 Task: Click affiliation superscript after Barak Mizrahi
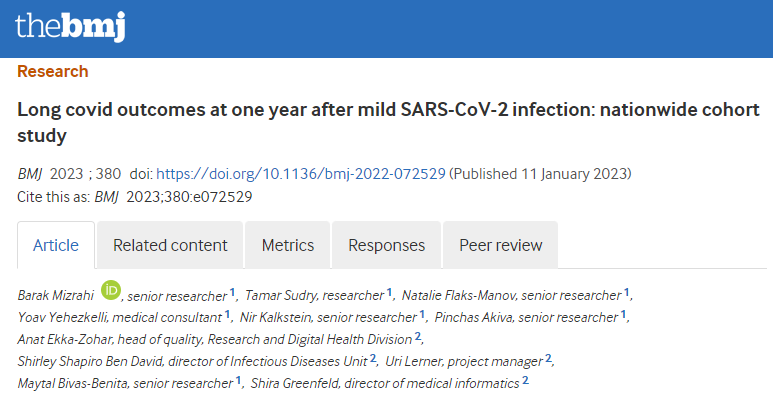233,292
